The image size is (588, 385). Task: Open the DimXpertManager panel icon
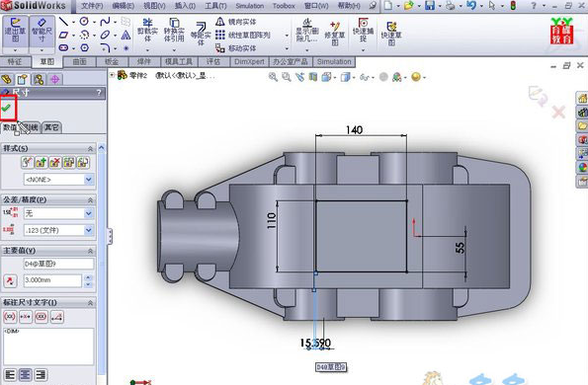click(55, 79)
